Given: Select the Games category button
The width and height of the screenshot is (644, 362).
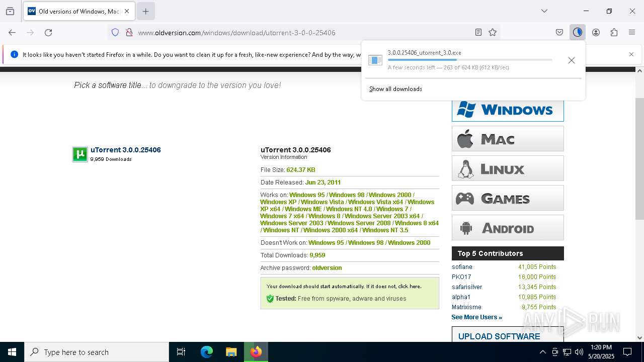Looking at the screenshot, I should [x=508, y=198].
